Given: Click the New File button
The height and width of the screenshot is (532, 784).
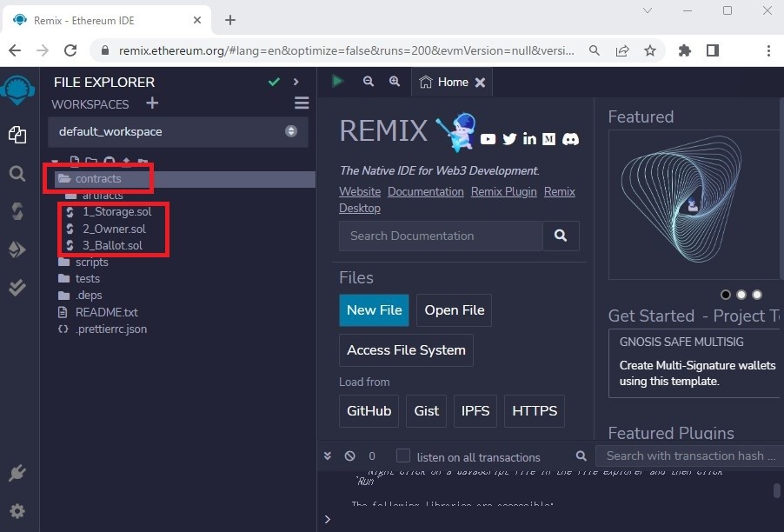Looking at the screenshot, I should pyautogui.click(x=374, y=310).
